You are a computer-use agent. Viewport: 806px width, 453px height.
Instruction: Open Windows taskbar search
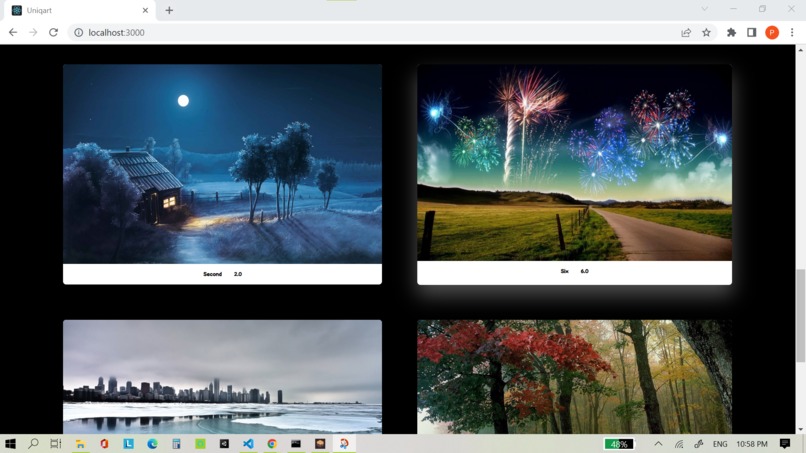pos(33,444)
